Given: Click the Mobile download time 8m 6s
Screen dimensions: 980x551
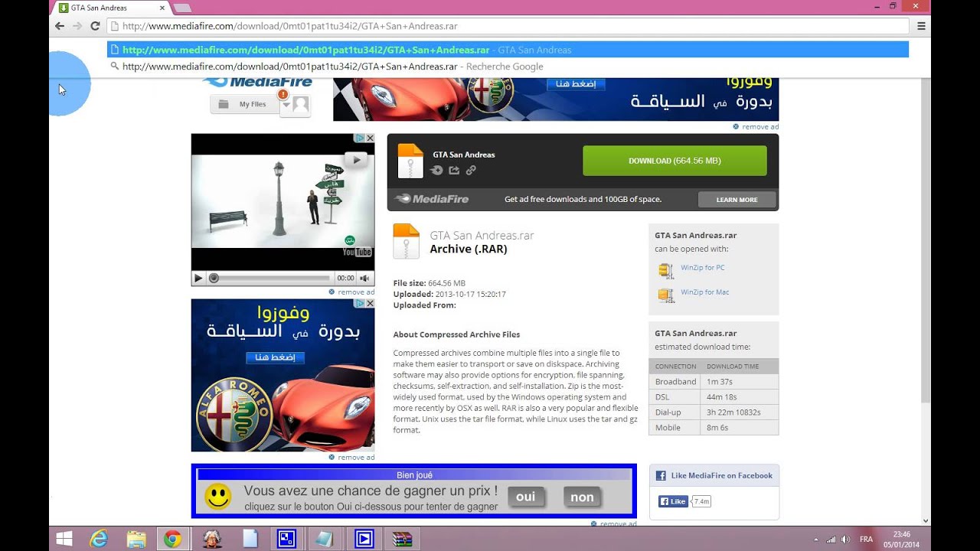Looking at the screenshot, I should [717, 427].
